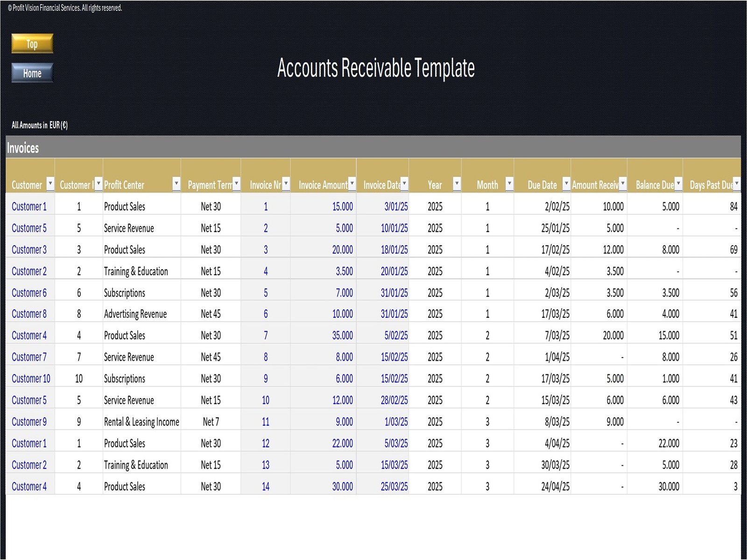Screen dimensions: 747x560
Task: Expand the Year column filter
Action: tap(457, 184)
